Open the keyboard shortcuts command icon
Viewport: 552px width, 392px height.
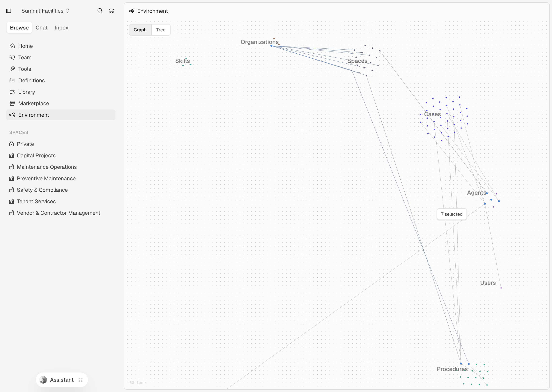(x=111, y=11)
